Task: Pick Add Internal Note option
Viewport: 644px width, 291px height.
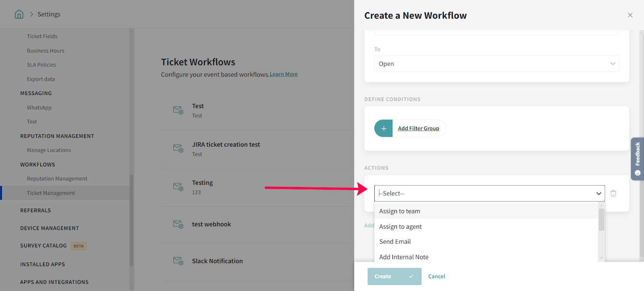Action: 404,257
